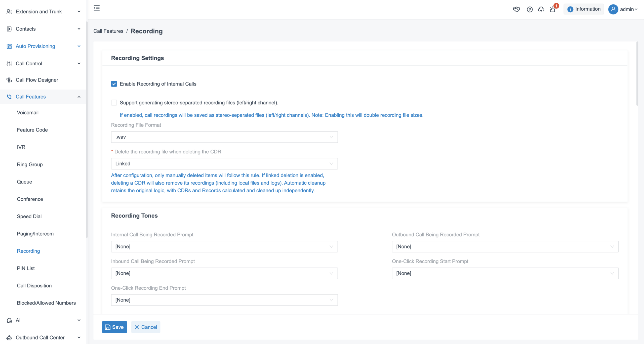Open Internal Call Being Recorded Prompt dropdown
Image resolution: width=644 pixels, height=344 pixels.
tap(224, 247)
